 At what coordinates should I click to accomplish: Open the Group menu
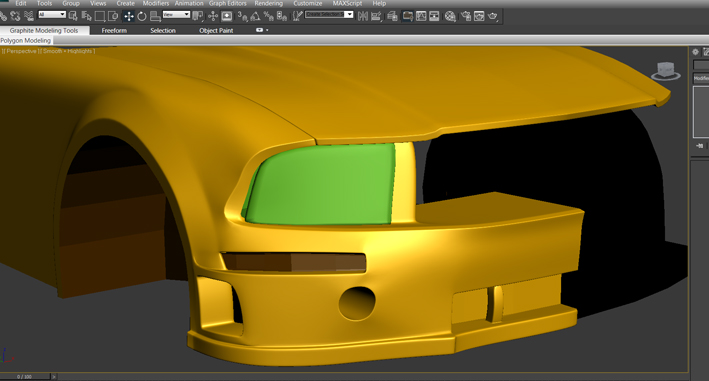71,3
